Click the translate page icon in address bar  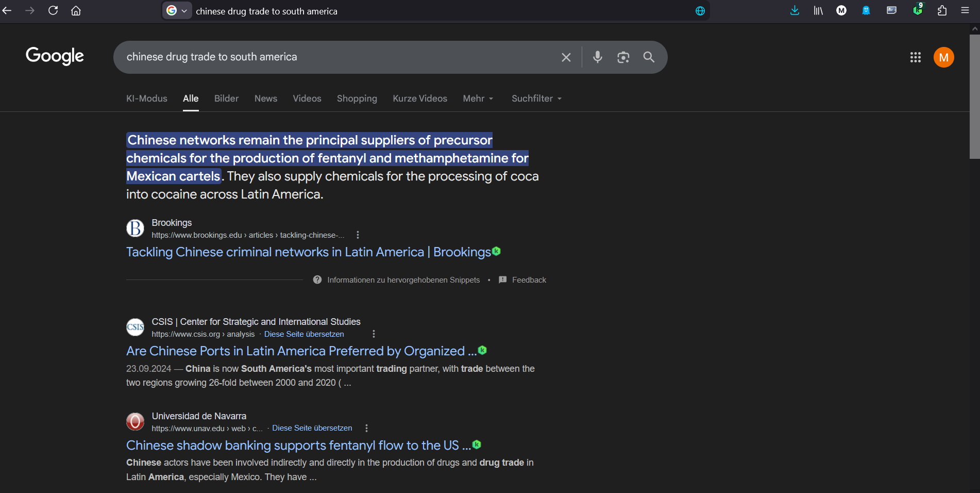[x=700, y=11]
